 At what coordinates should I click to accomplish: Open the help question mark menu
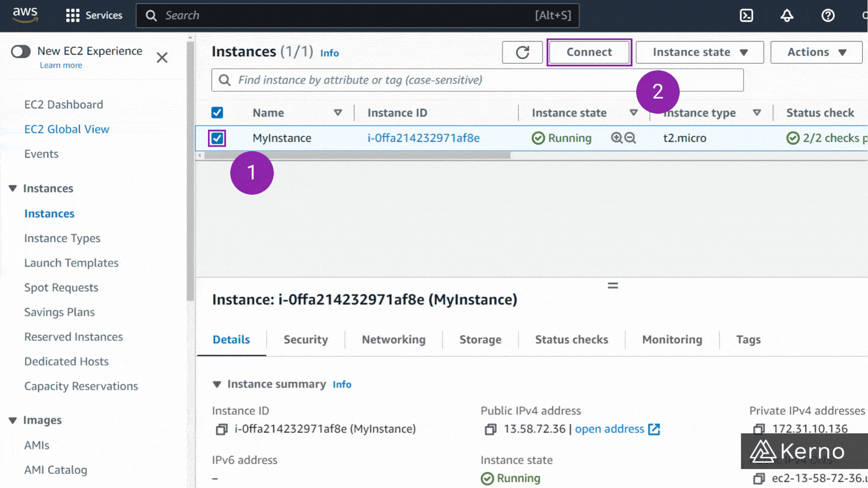coord(828,15)
